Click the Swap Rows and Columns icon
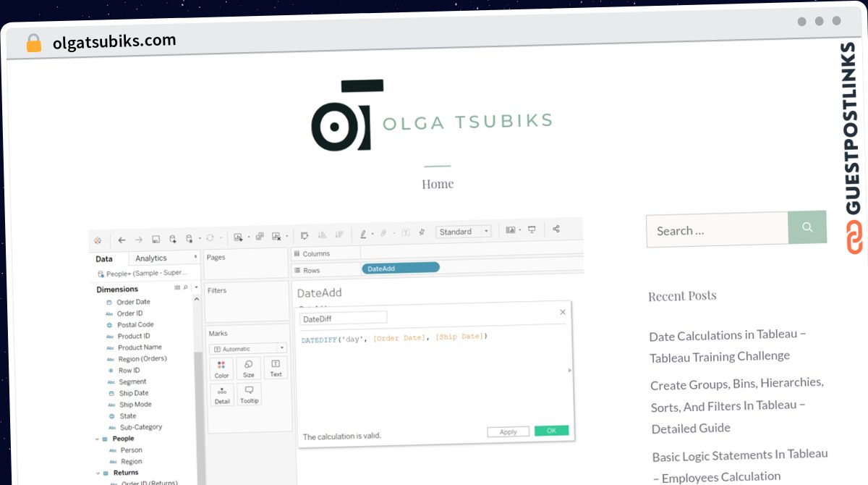This screenshot has height=485, width=868. pyautogui.click(x=305, y=235)
